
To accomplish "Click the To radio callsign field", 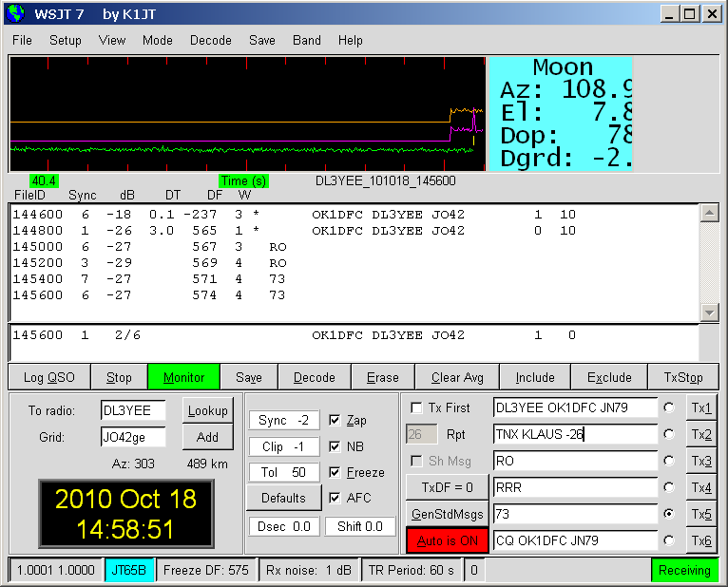I will (133, 410).
